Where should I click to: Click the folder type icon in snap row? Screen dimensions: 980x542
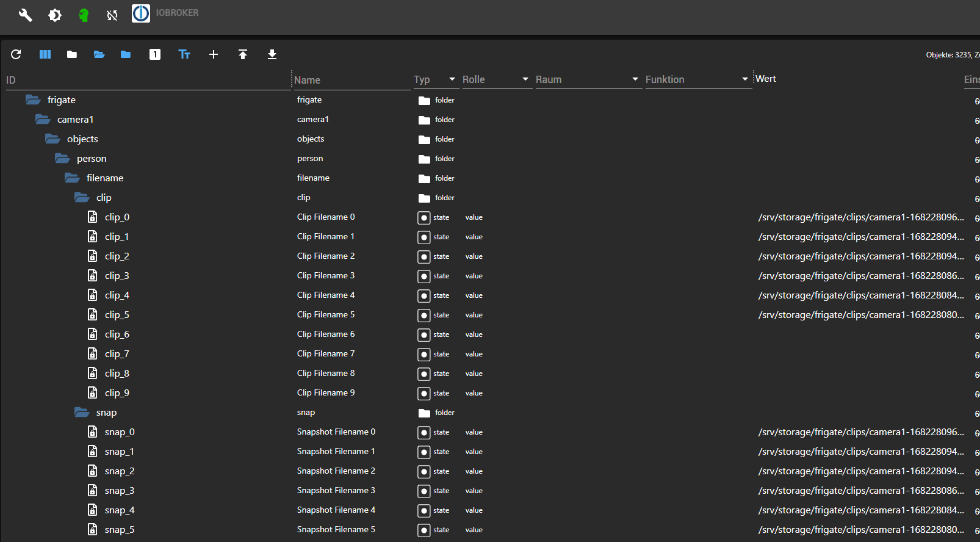[424, 413]
